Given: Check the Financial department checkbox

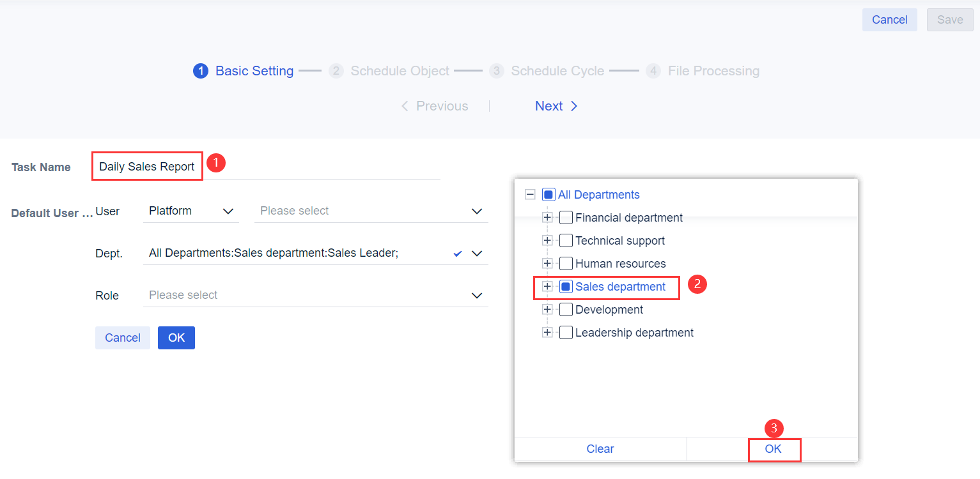Looking at the screenshot, I should [566, 217].
